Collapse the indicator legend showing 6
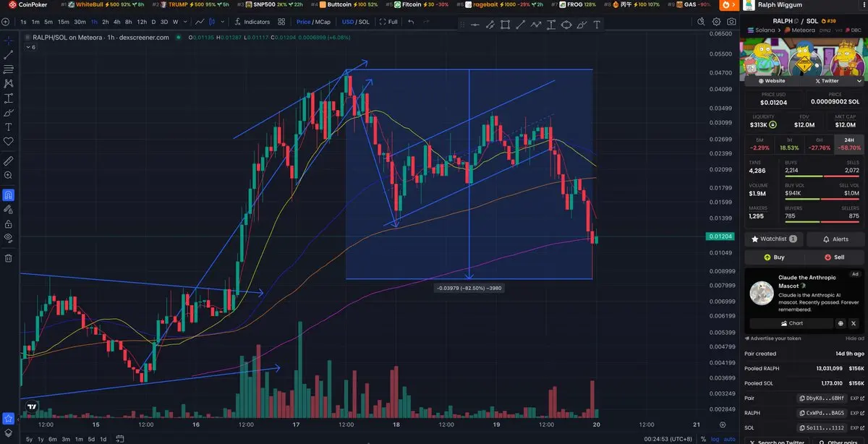Screen dimensions: 868x444 [x=30, y=47]
